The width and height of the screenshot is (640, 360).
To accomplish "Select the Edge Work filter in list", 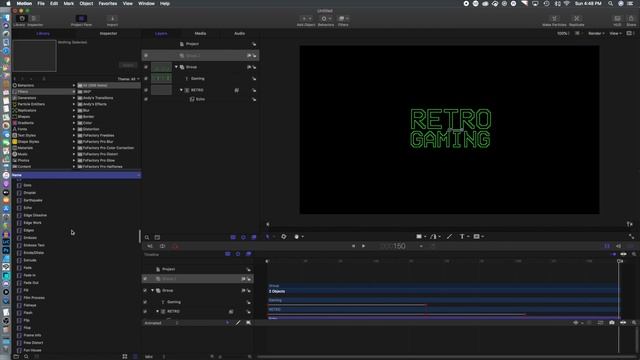I will coord(32,223).
